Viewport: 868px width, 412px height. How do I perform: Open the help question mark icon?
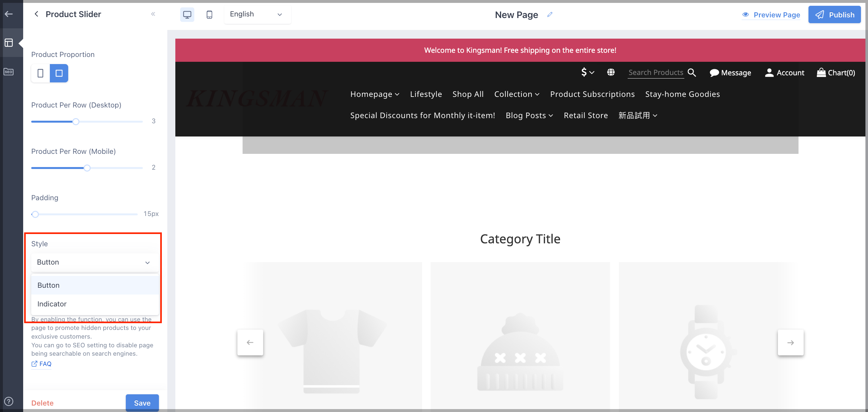coord(9,401)
